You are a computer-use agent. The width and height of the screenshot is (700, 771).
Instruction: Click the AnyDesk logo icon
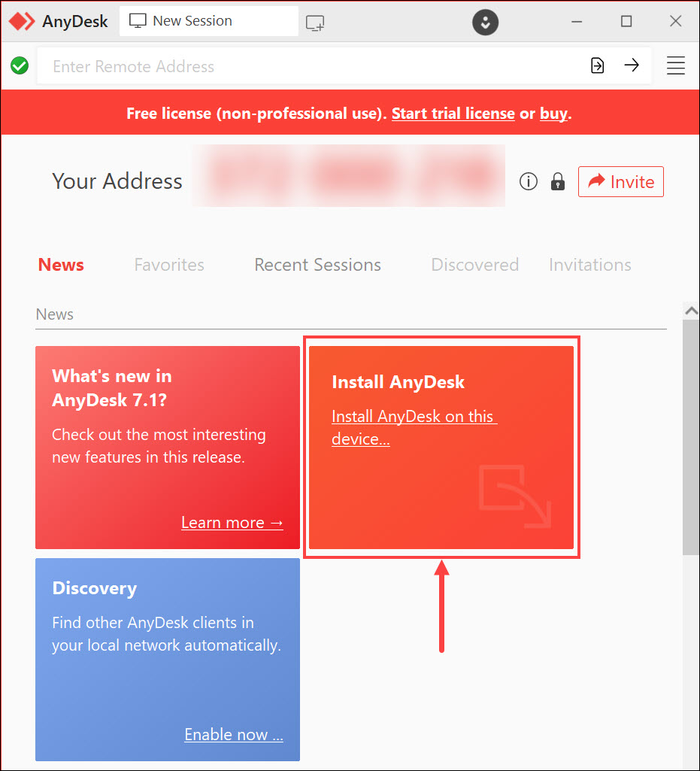(21, 21)
